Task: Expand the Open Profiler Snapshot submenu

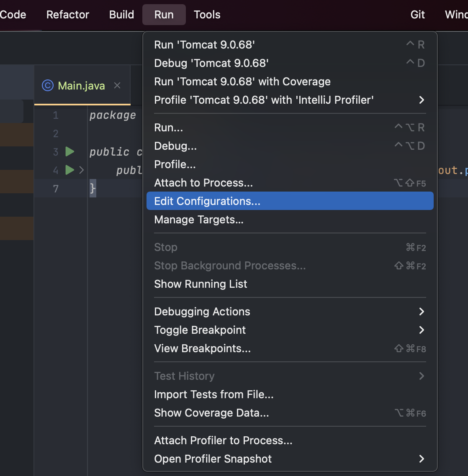Action: [290, 459]
